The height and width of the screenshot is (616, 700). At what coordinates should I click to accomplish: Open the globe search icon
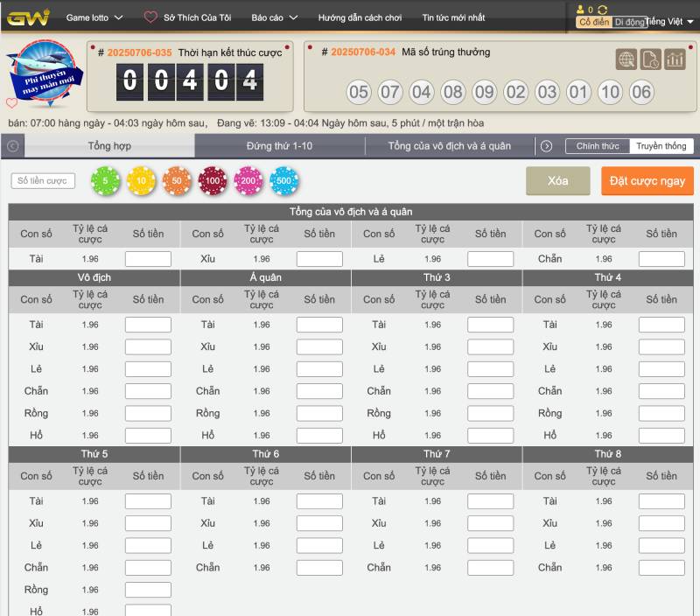pos(626,59)
